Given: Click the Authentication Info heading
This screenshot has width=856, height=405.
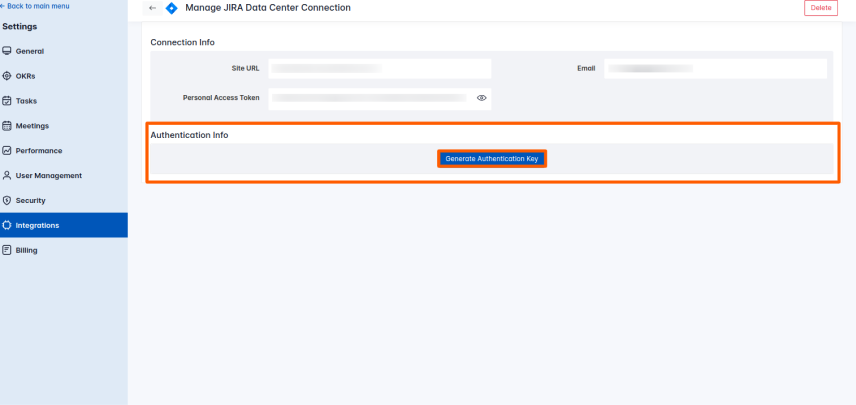Looking at the screenshot, I should (x=189, y=135).
